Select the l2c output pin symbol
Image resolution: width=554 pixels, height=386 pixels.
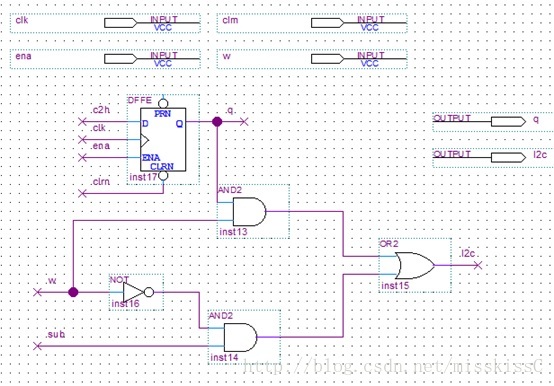pyautogui.click(x=508, y=158)
